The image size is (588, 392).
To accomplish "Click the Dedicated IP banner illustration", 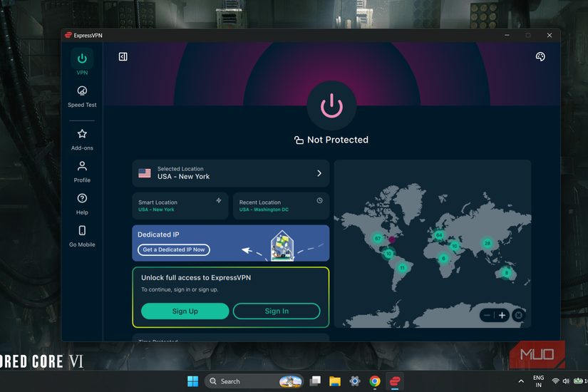I will (282, 246).
